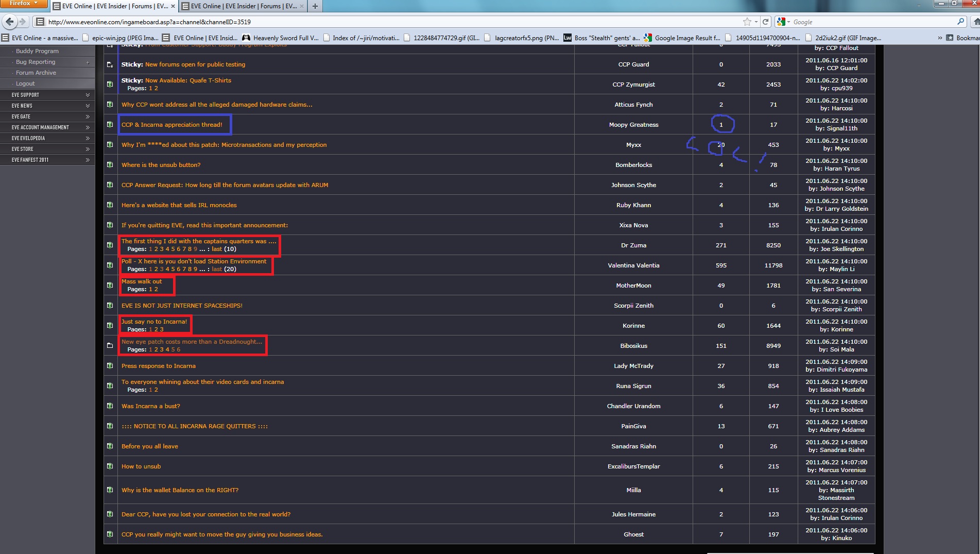Click the thread icon beside 'Why is the wallet Balance on the RIGHT?'
The width and height of the screenshot is (980, 554).
tap(110, 490)
